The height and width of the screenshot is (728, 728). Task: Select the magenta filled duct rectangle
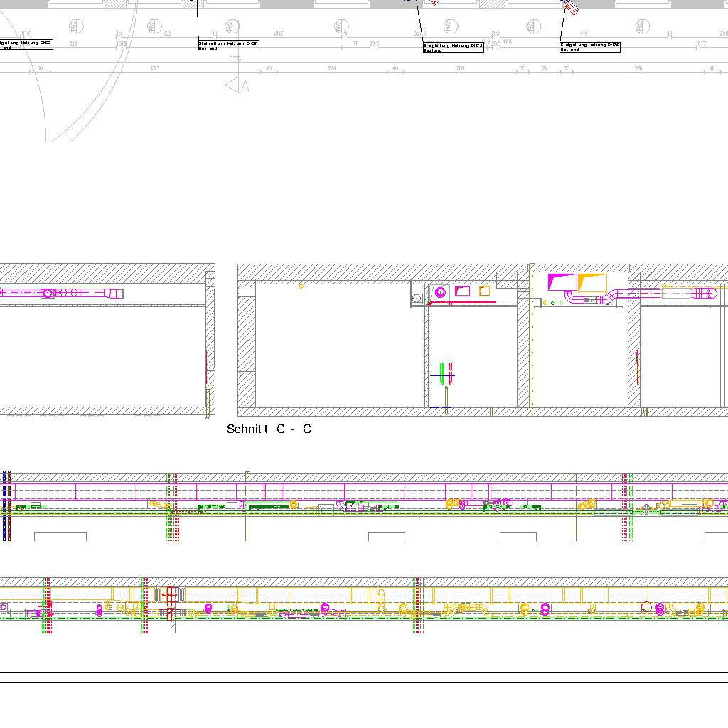click(562, 282)
